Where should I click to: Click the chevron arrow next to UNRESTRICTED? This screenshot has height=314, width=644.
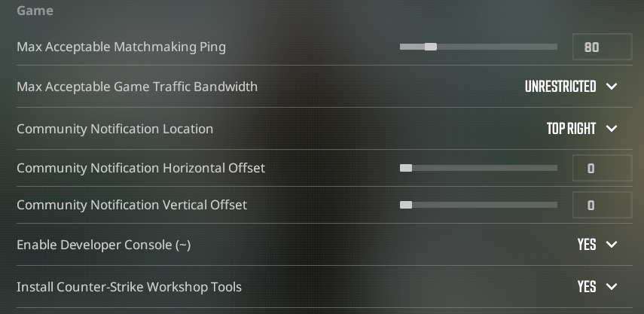tap(612, 87)
